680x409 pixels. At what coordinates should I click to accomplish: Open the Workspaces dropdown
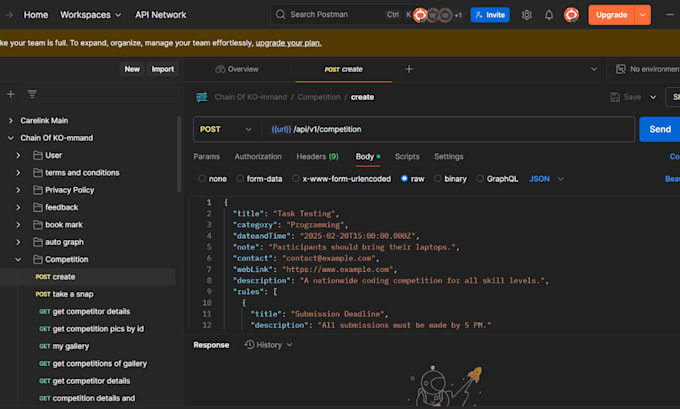click(x=90, y=15)
